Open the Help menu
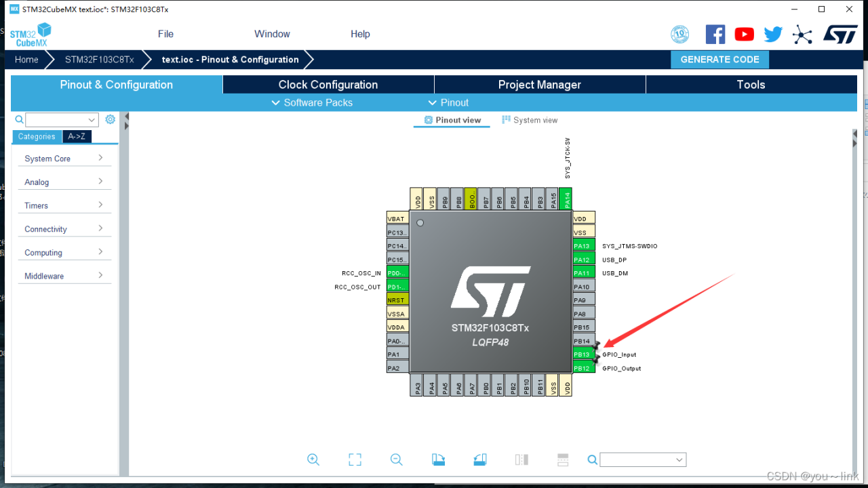The image size is (868, 488). pyautogui.click(x=360, y=34)
